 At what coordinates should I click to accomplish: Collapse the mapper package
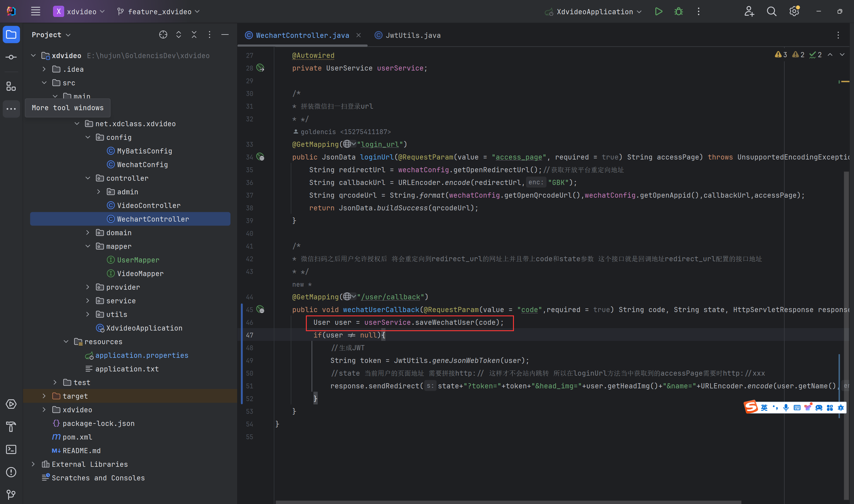coord(88,246)
